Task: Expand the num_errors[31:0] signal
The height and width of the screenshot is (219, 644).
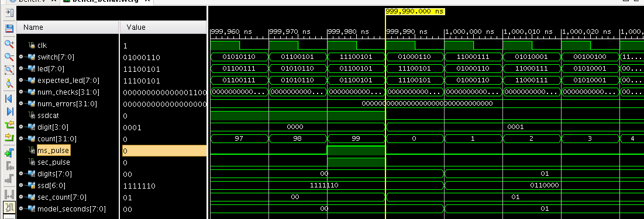Action: click(21, 104)
